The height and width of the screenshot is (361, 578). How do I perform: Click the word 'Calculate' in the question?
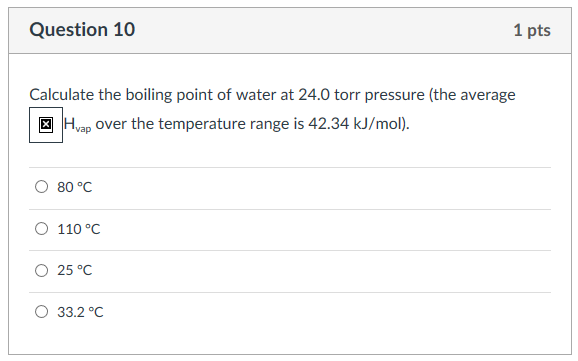pyautogui.click(x=62, y=95)
